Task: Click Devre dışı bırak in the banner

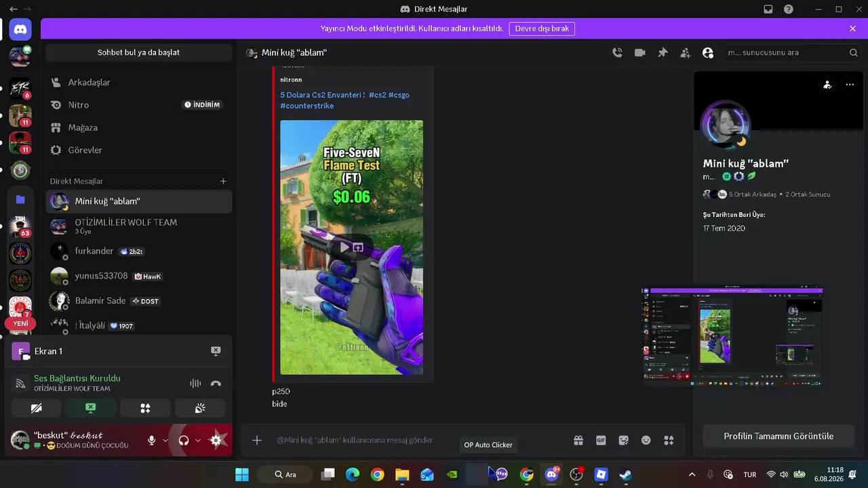Action: tap(541, 28)
